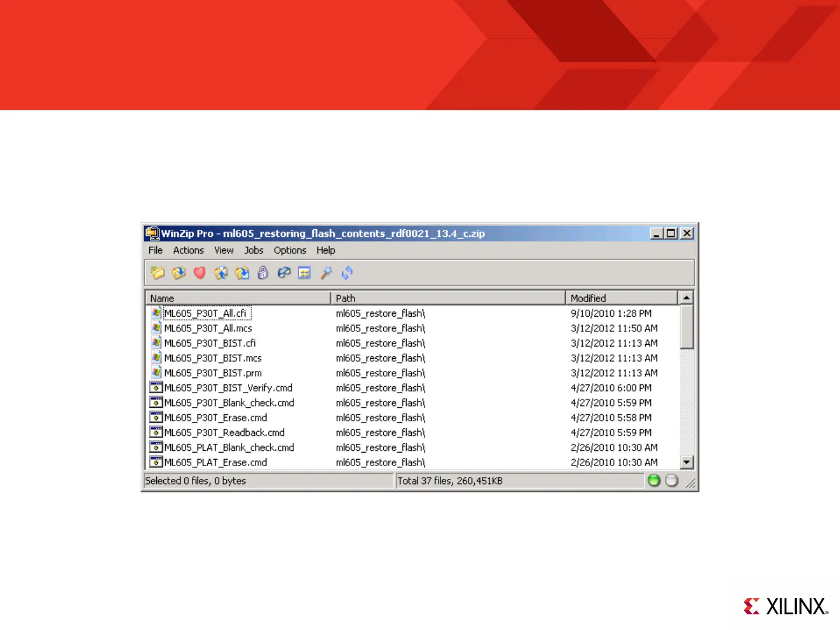840x630 pixels.
Task: Open the Options menu
Action: 290,250
